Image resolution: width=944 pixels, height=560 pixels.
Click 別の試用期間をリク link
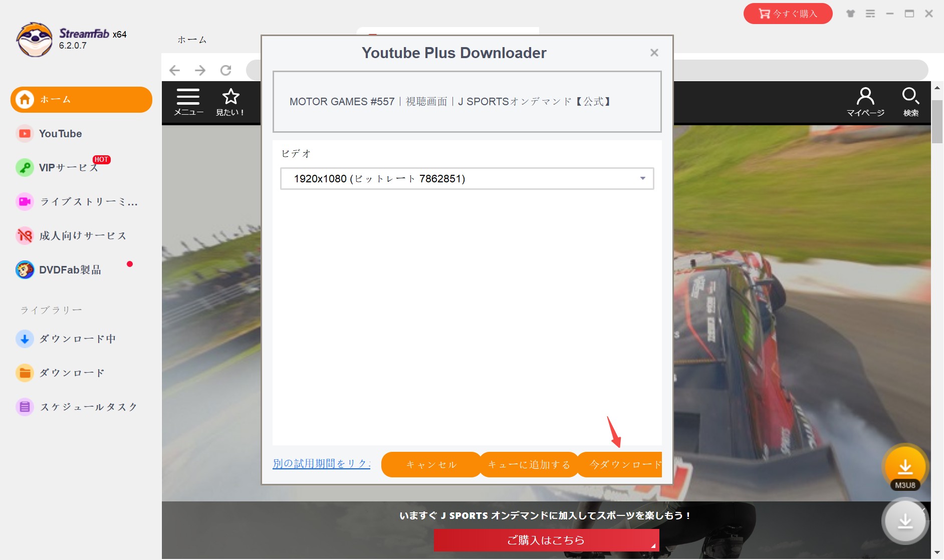point(322,464)
